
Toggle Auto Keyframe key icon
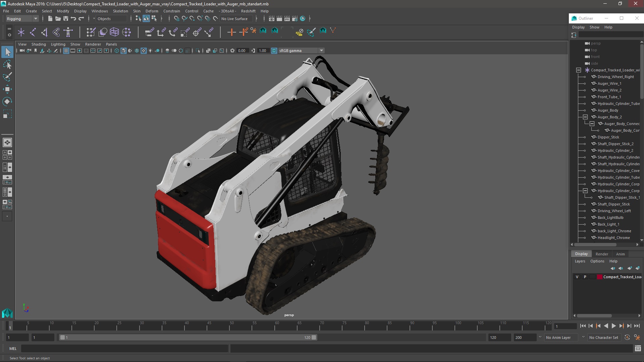pos(627,338)
